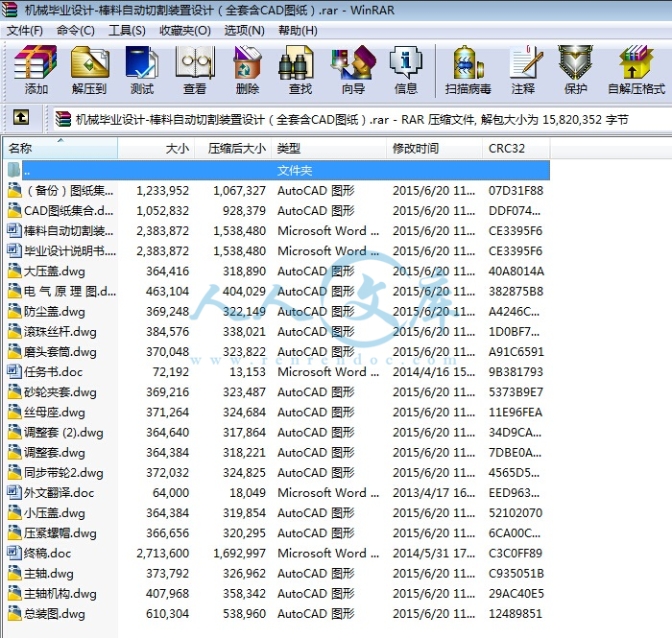This screenshot has width=672, height=638.
Task: Open the 收藏夹(O) menu
Action: pos(185,31)
